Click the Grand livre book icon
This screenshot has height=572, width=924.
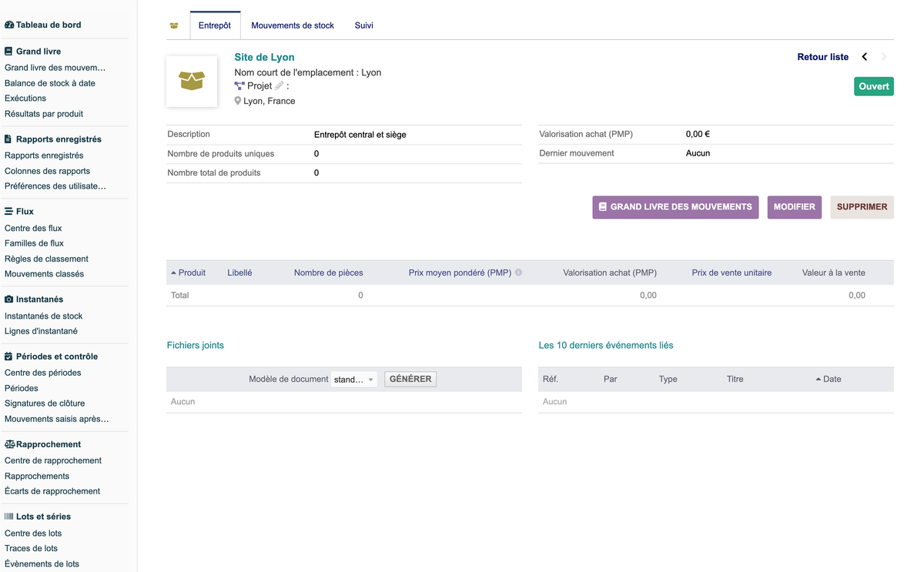pyautogui.click(x=8, y=52)
